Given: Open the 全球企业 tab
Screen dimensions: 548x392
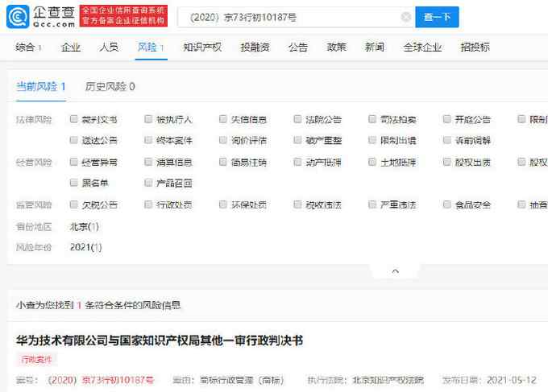Looking at the screenshot, I should tap(423, 47).
